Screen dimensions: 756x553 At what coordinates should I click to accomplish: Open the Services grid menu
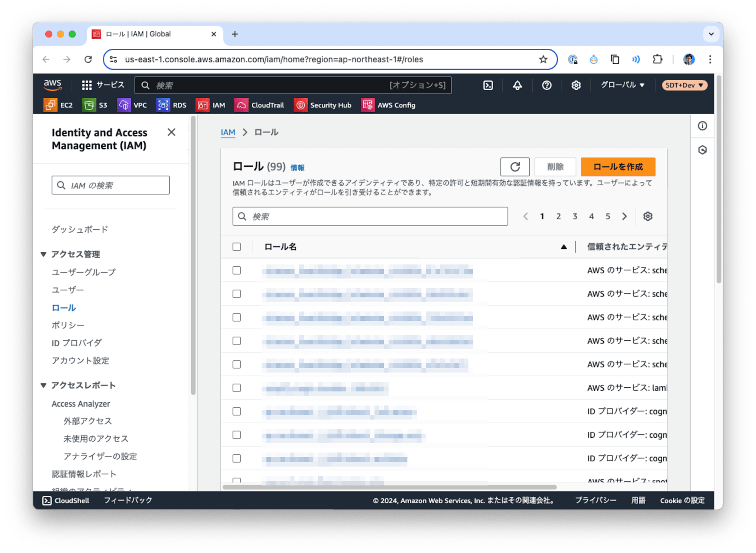tap(103, 85)
